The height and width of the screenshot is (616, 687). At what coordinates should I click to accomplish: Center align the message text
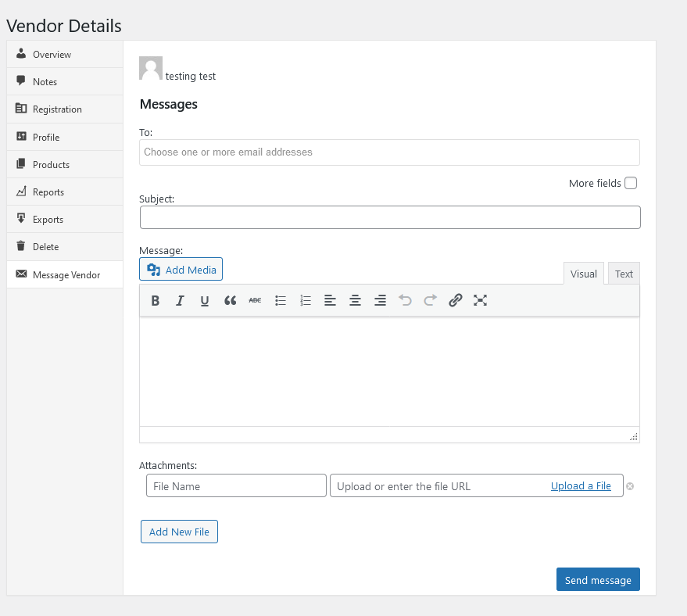[355, 300]
